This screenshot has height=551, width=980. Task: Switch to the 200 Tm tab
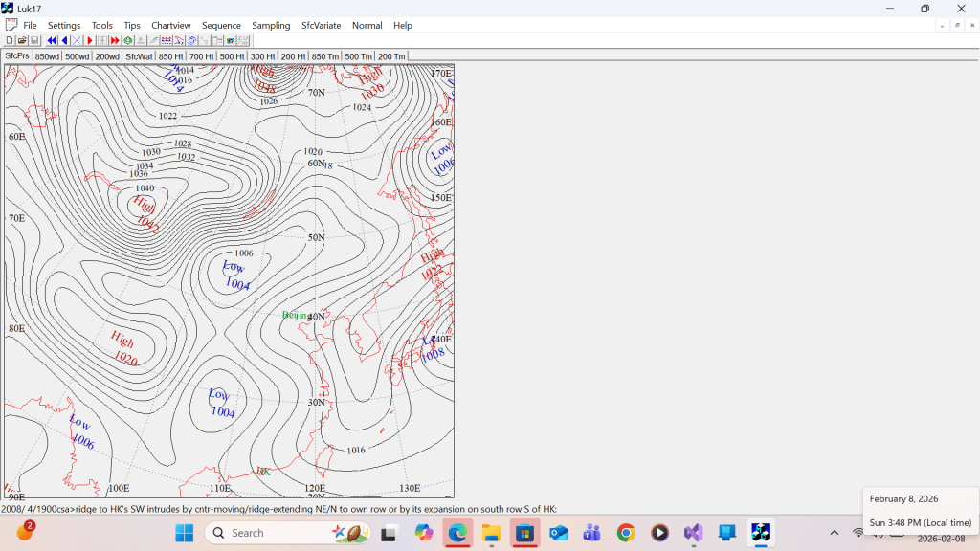point(390,56)
